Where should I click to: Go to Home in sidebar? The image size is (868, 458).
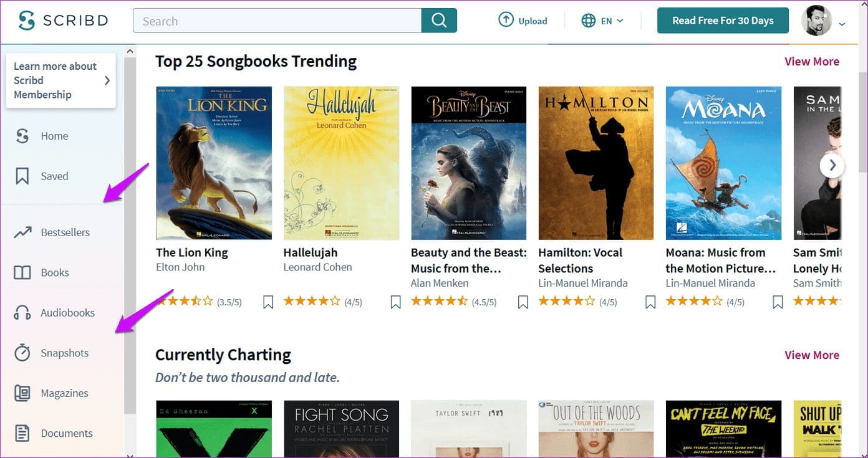[54, 136]
